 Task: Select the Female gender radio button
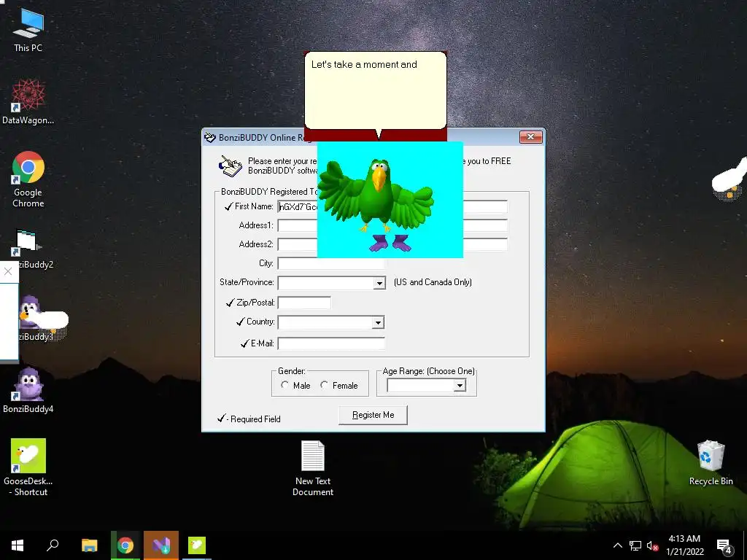325,385
